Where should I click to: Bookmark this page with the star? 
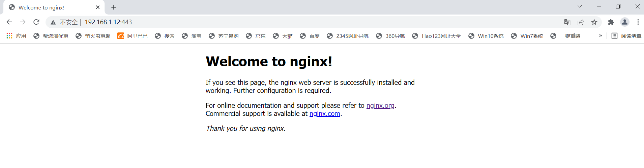pyautogui.click(x=594, y=22)
